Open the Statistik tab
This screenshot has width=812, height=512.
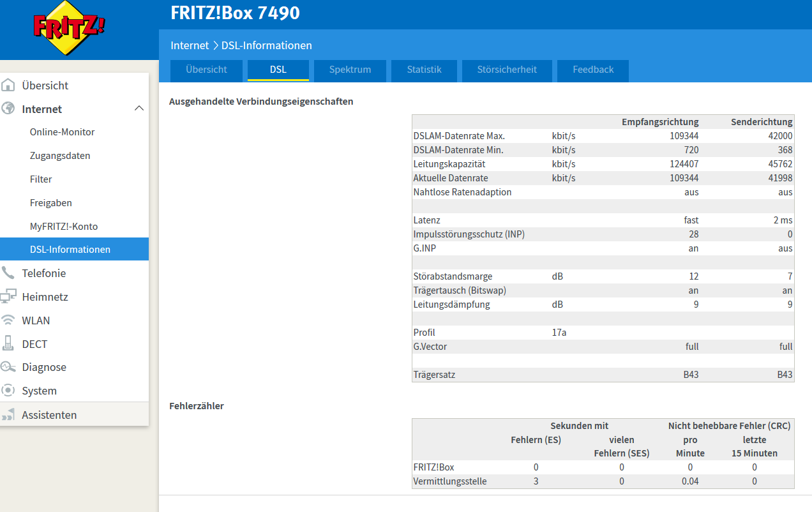pos(424,70)
